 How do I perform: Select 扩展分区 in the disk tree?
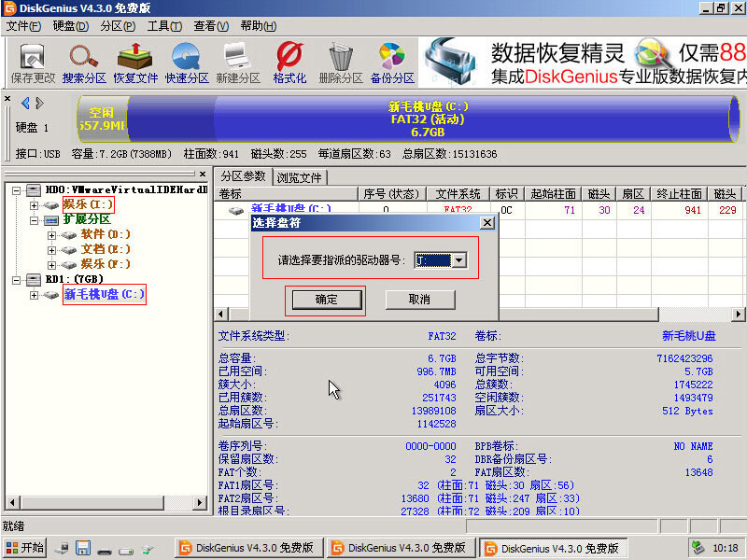[x=87, y=219]
